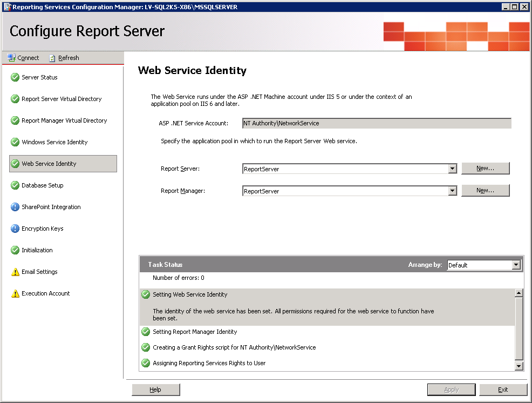Image resolution: width=532 pixels, height=403 pixels.
Task: Click the blue info icon beside SharePoint Integration
Action: tap(15, 207)
